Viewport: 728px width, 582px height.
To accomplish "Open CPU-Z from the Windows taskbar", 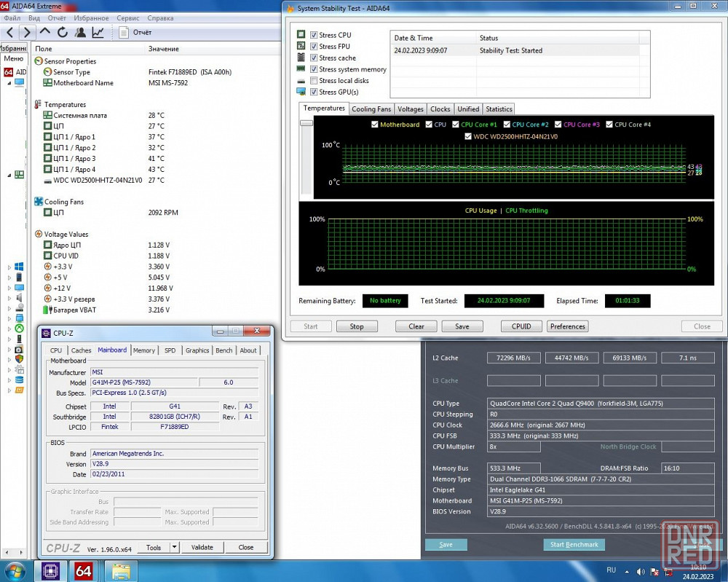I will [51, 570].
